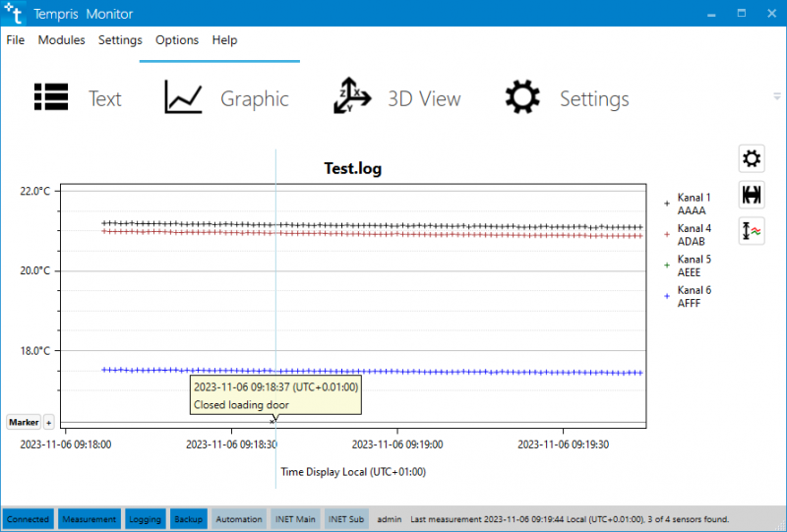Click the Logging status indicator
Screen dimensions: 787x532
coord(145,519)
